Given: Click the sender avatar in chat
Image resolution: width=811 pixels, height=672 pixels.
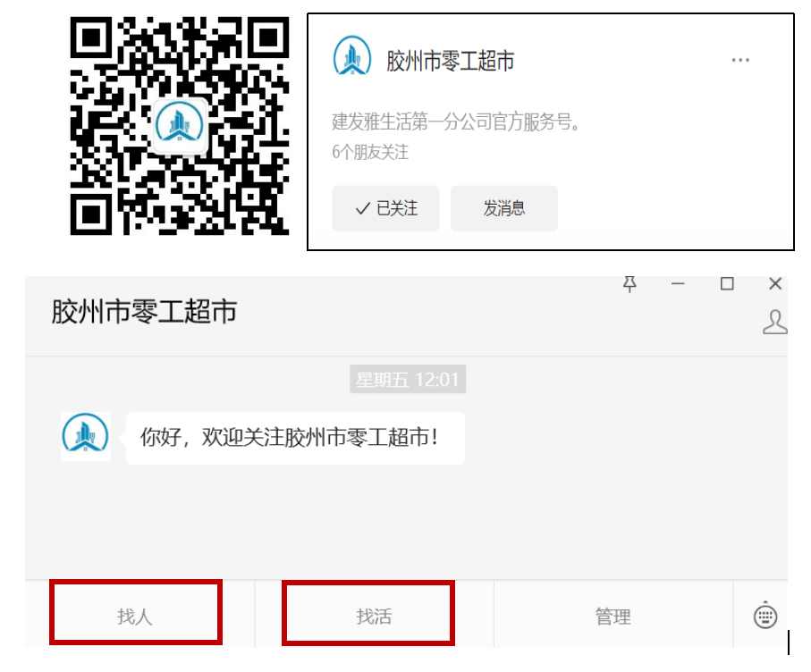Looking at the screenshot, I should click(85, 436).
